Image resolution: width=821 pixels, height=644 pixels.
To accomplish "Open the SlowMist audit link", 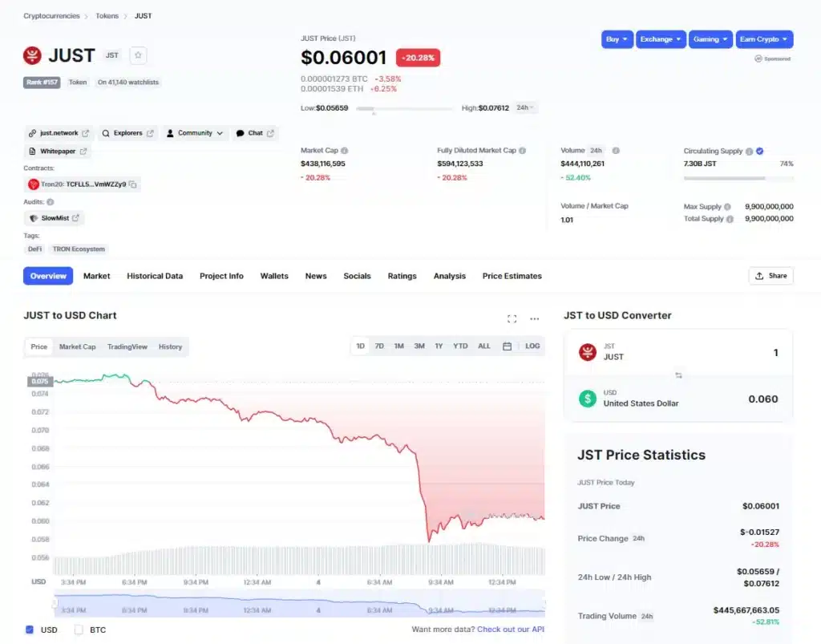I will (55, 218).
